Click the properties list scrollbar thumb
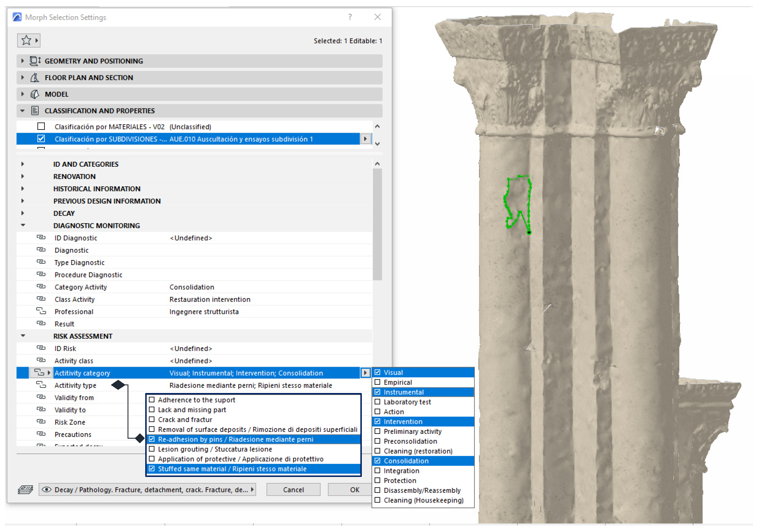 pyautogui.click(x=377, y=224)
